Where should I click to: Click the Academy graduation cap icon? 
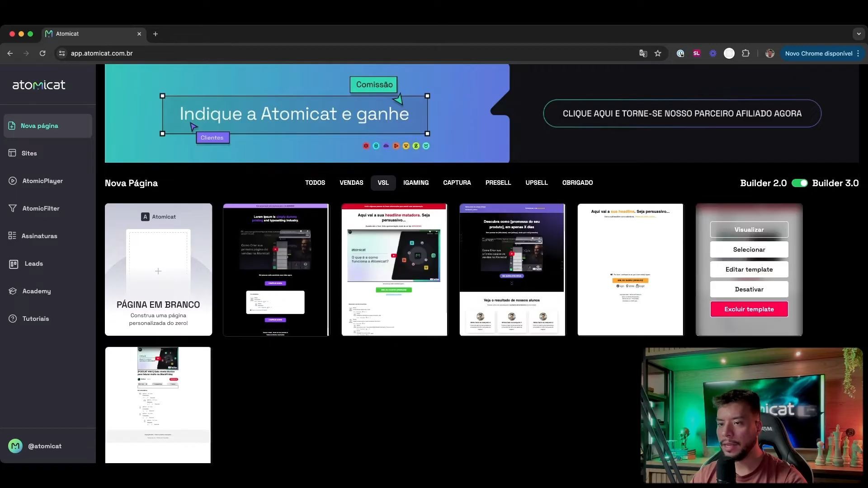coord(13,291)
